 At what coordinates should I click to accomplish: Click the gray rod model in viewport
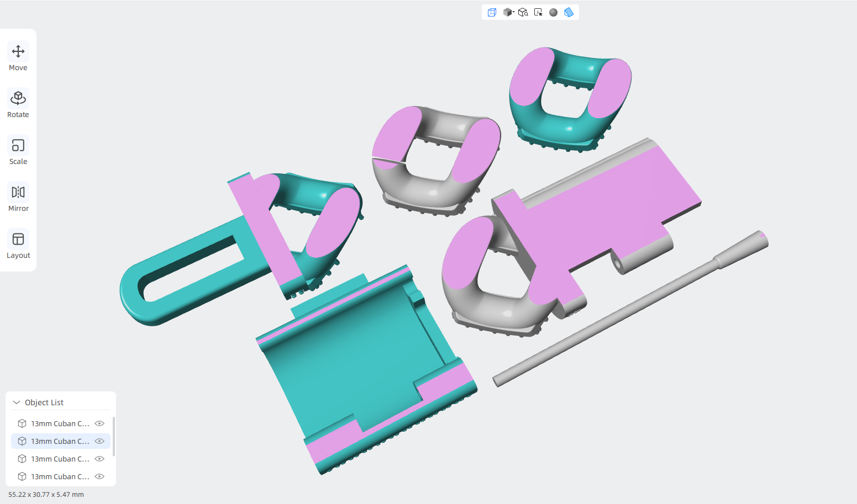pyautogui.click(x=630, y=309)
